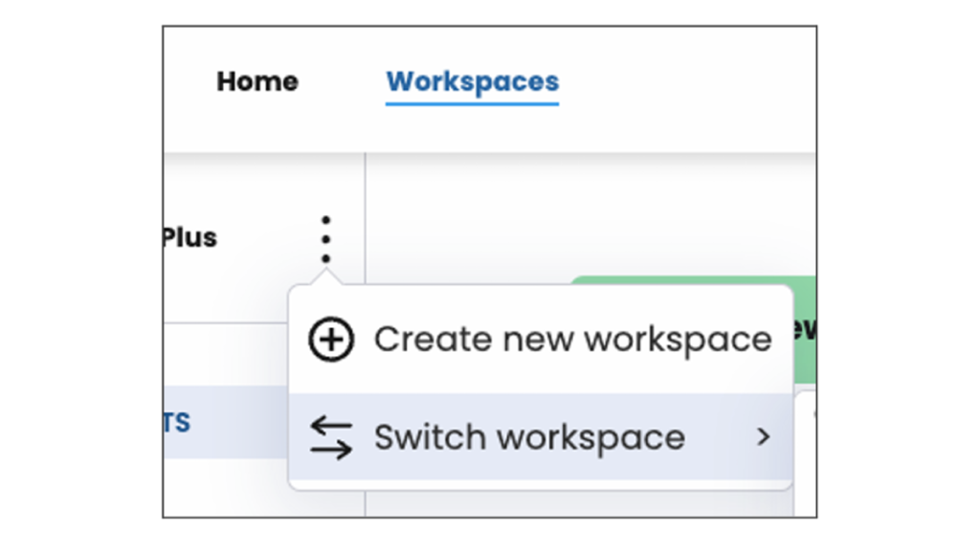
Task: Click the plus-circle icon for new workspace
Action: (331, 340)
